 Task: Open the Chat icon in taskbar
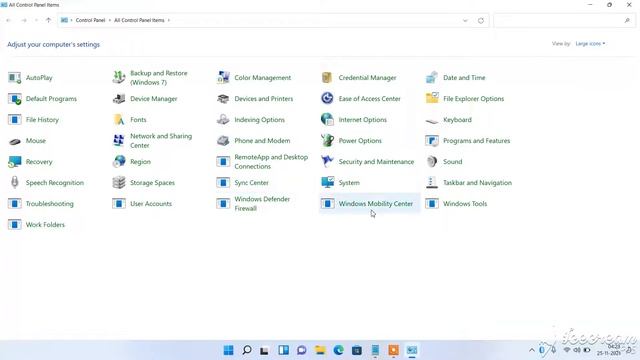pos(302,350)
